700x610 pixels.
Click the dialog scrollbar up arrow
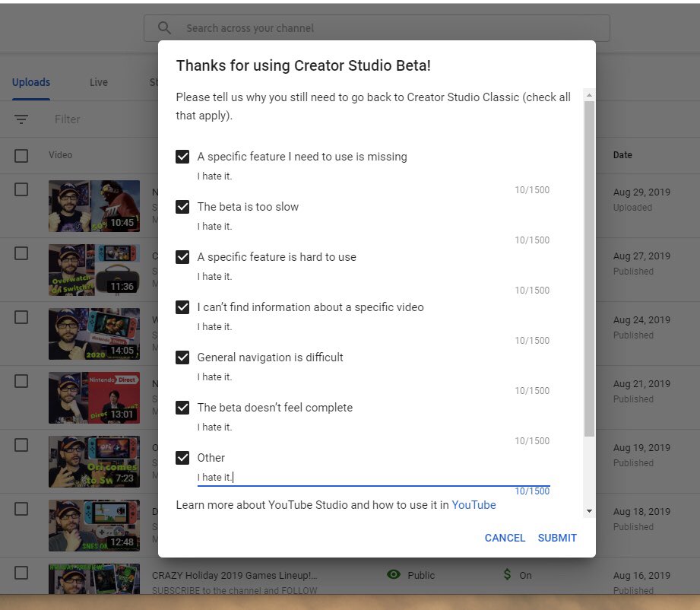tap(589, 95)
